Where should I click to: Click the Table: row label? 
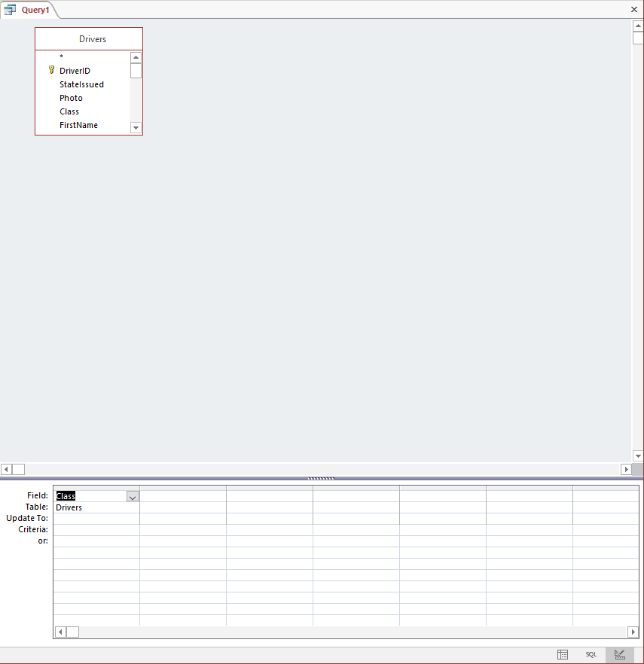(36, 507)
